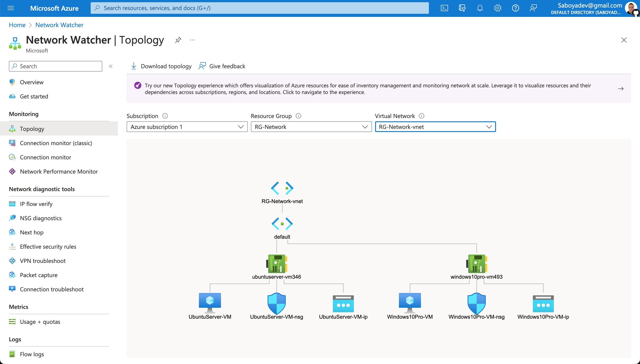Click the UbuntuServer-VM-nsg shield icon
The height and width of the screenshot is (364, 640).
coord(276,303)
